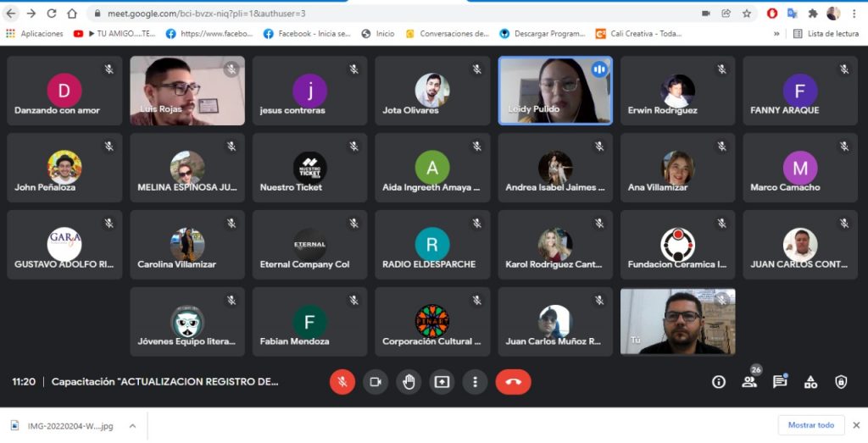Open meeting details info icon
The width and height of the screenshot is (868, 443).
pos(719,382)
